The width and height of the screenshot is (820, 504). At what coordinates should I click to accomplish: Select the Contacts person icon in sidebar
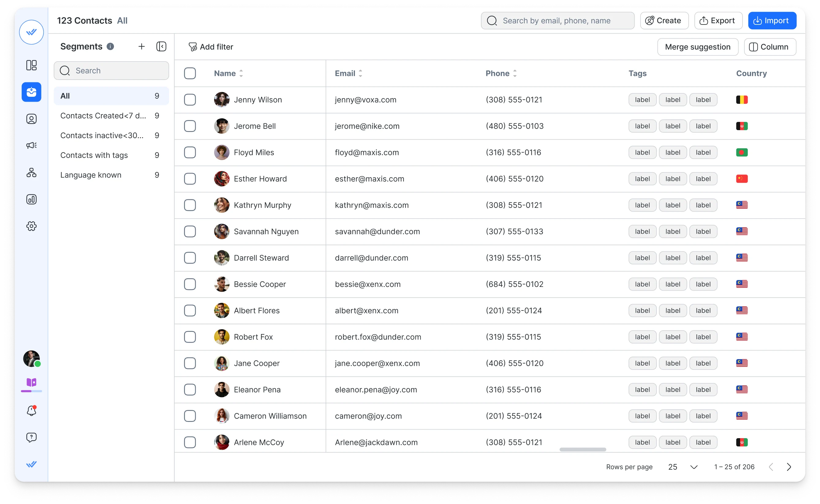click(31, 119)
